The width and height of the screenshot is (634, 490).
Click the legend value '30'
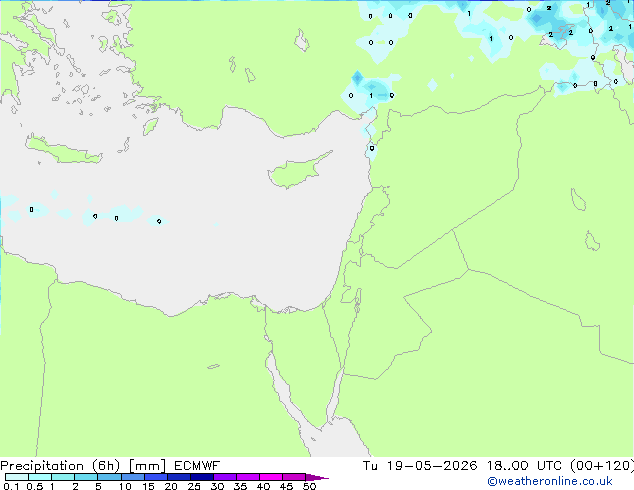[x=217, y=486]
